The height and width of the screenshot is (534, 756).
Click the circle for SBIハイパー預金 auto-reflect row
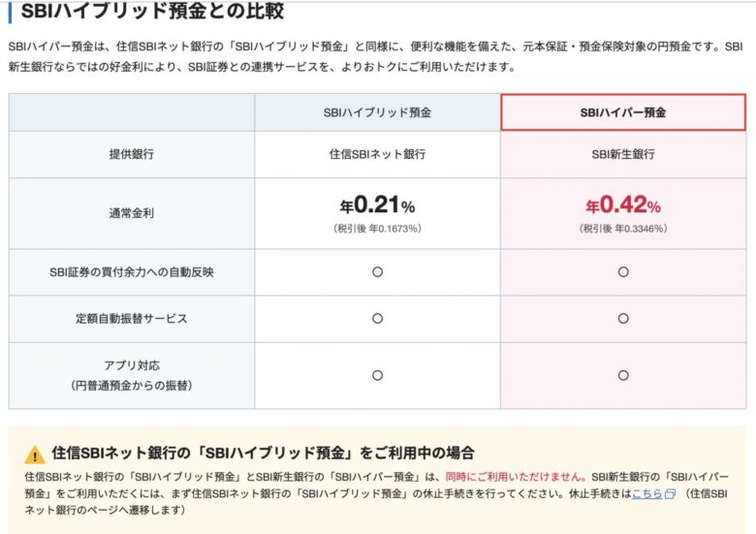(623, 272)
